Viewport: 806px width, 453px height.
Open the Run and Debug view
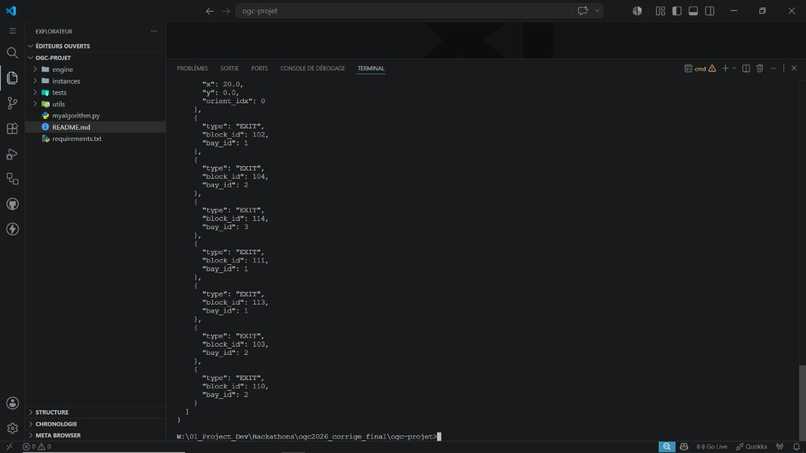[x=12, y=154]
